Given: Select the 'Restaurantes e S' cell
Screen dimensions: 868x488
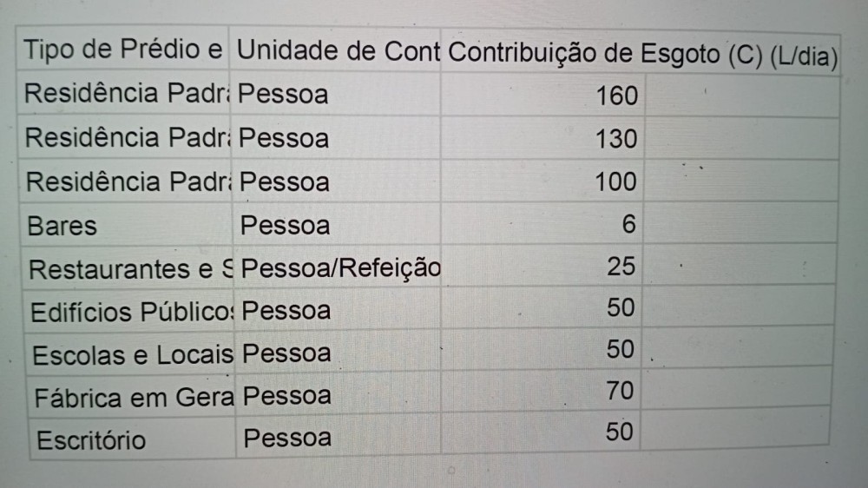Looking at the screenshot, I should click(130, 269).
